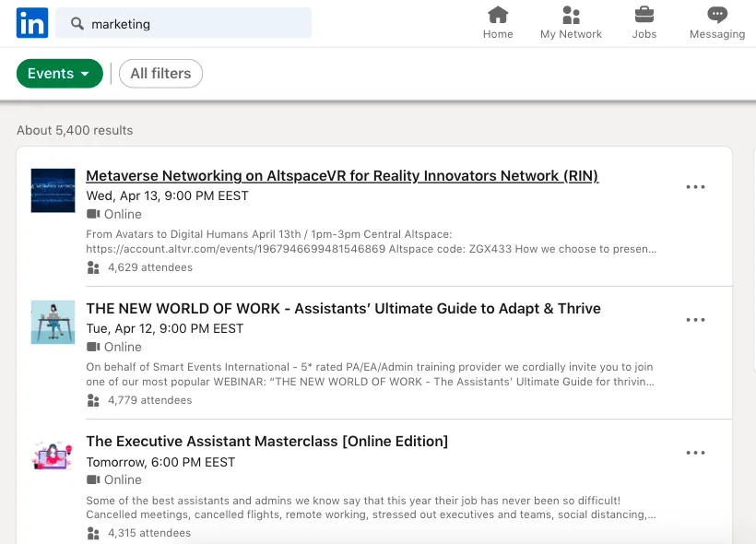Click video icon beside Online under Metaverse event
This screenshot has height=544, width=756.
click(x=93, y=214)
